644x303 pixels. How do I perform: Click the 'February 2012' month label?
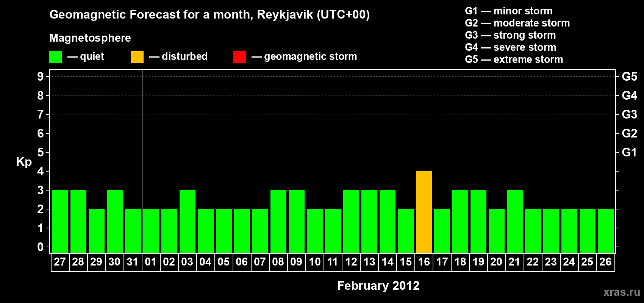(x=378, y=286)
